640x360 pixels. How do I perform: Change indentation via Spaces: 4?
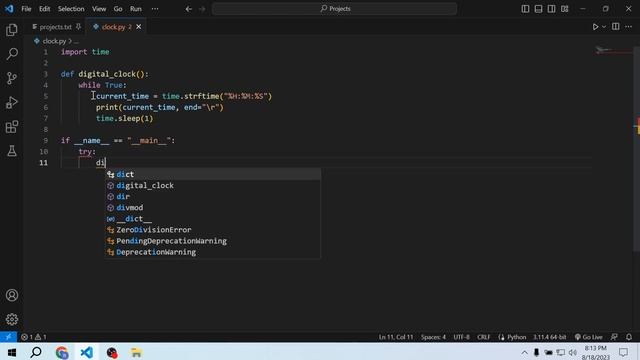tap(433, 337)
